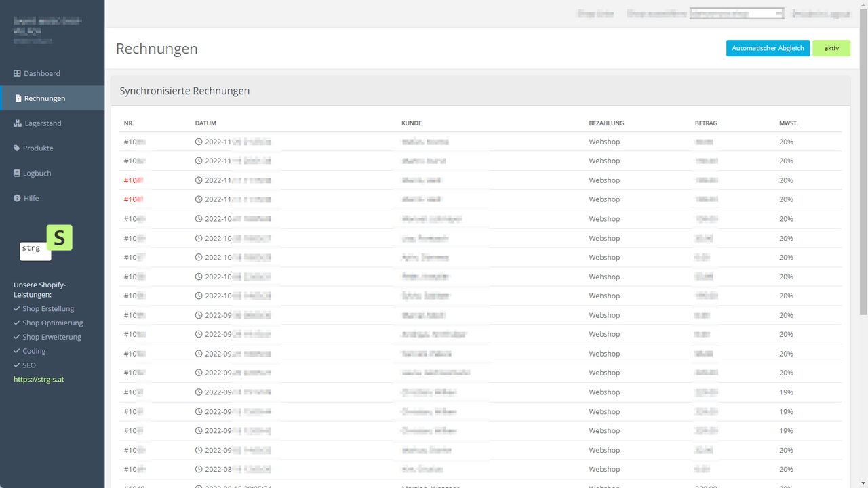The width and height of the screenshot is (868, 488).
Task: Click the upper red invoice number
Action: pos(134,180)
